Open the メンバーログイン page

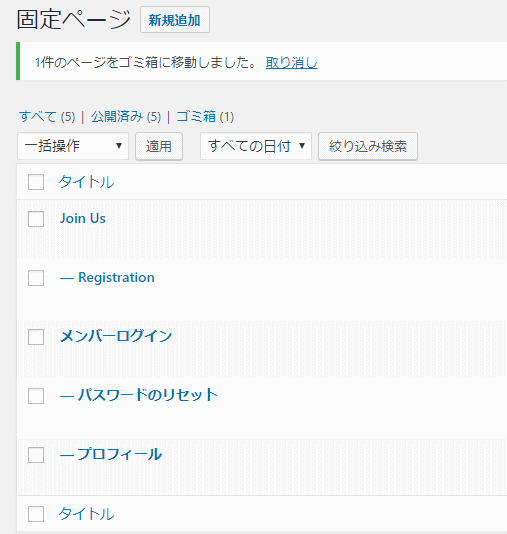116,336
